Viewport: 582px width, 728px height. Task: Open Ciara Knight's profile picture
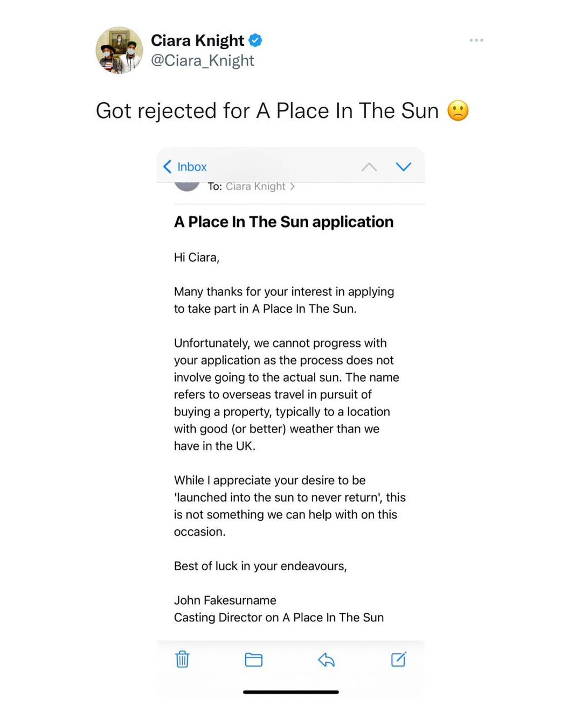coord(119,50)
